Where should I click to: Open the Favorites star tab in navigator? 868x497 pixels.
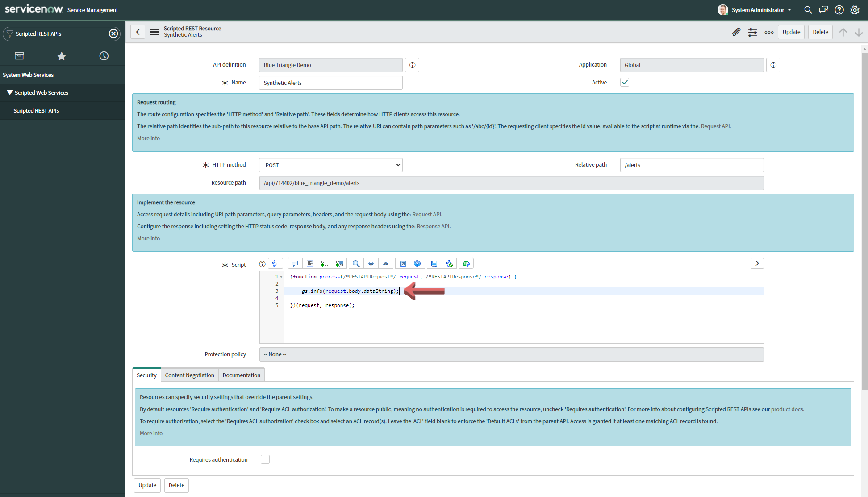coord(62,56)
